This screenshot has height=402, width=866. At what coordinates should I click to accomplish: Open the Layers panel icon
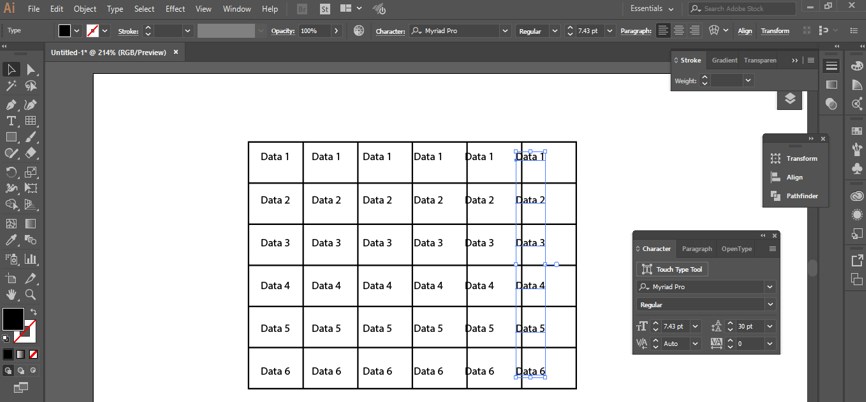pos(790,98)
